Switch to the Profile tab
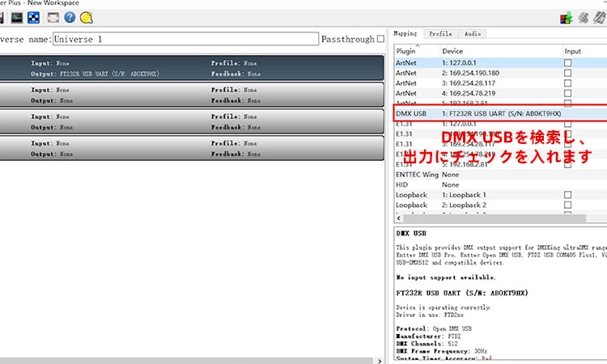The height and width of the screenshot is (364, 607). click(x=440, y=34)
